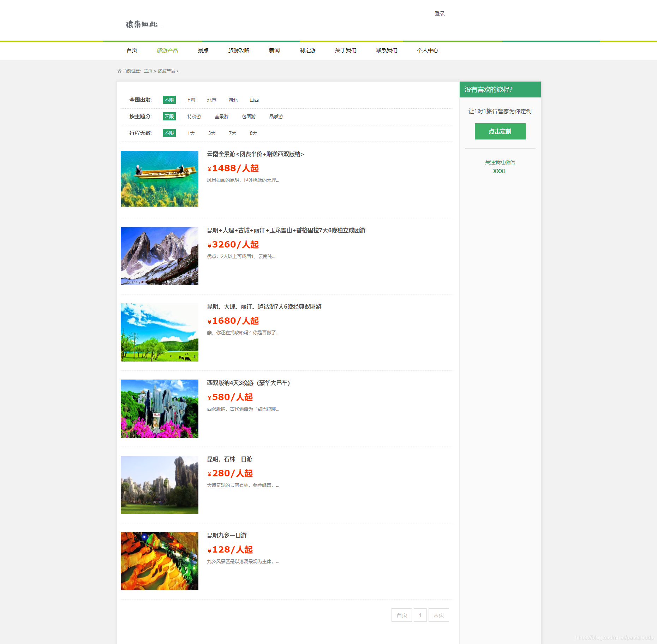The height and width of the screenshot is (644, 657).
Task: Select 不限 in 全国出发 filter
Action: (x=169, y=100)
